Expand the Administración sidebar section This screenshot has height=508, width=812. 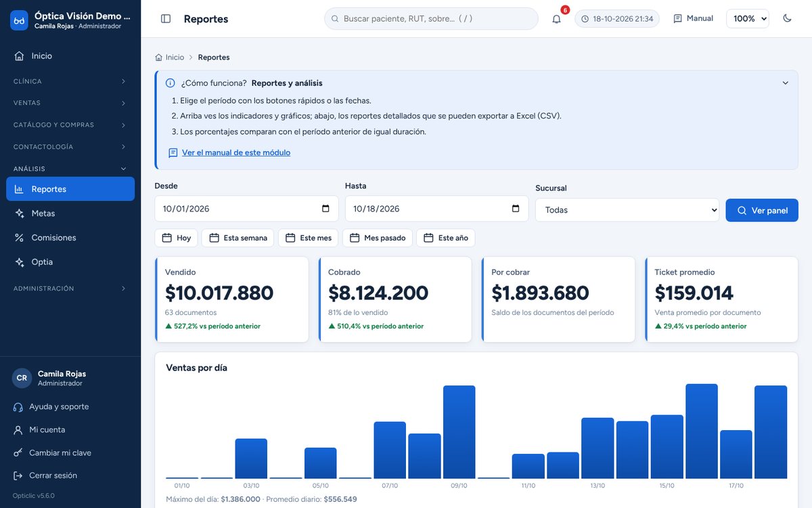tap(70, 289)
